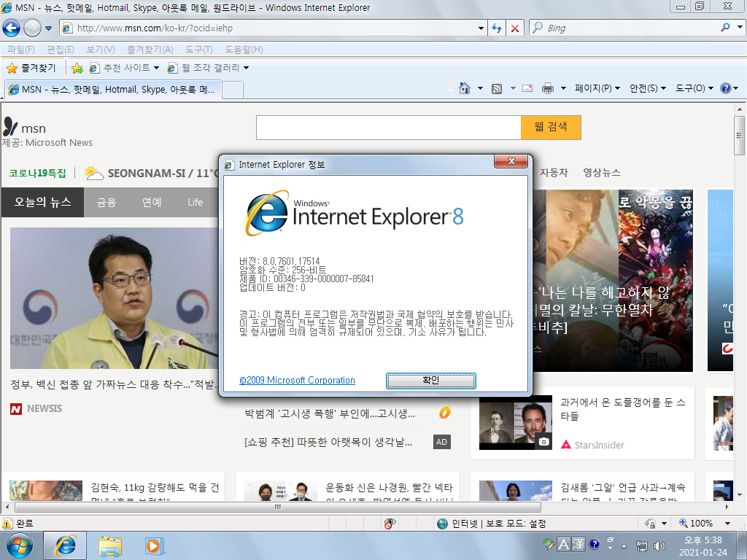
Task: Click the add to favorites bar icon
Action: [x=77, y=68]
